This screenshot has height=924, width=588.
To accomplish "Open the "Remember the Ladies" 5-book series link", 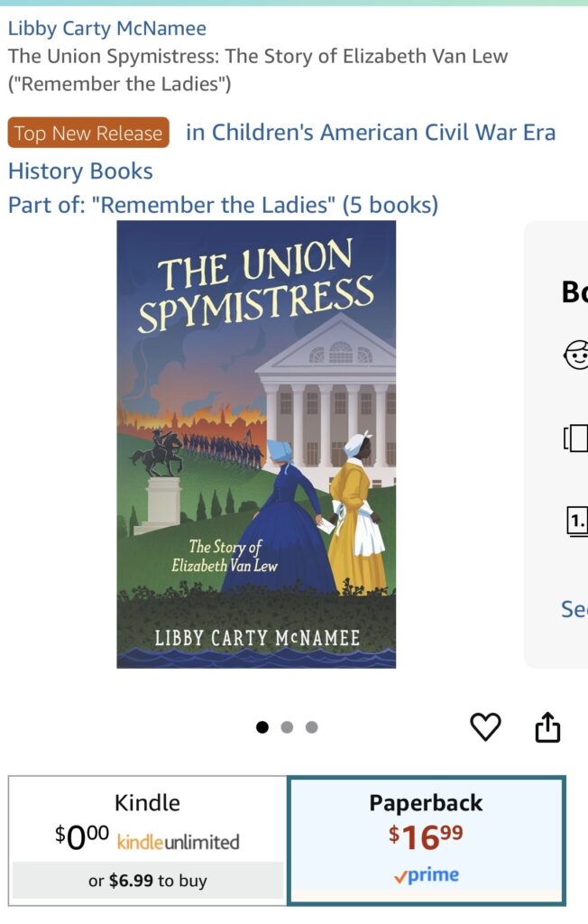I will point(223,205).
